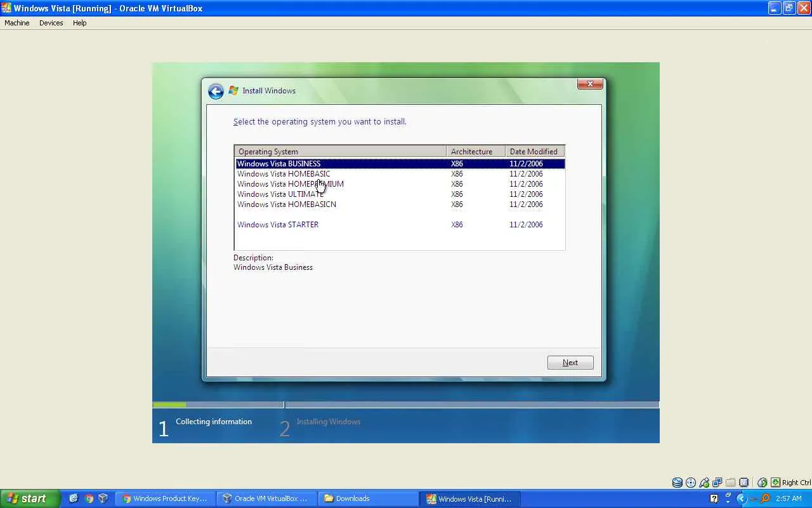Click the X86 cell in the HOMEBASIC row
Image resolution: width=812 pixels, height=508 pixels.
click(x=457, y=174)
